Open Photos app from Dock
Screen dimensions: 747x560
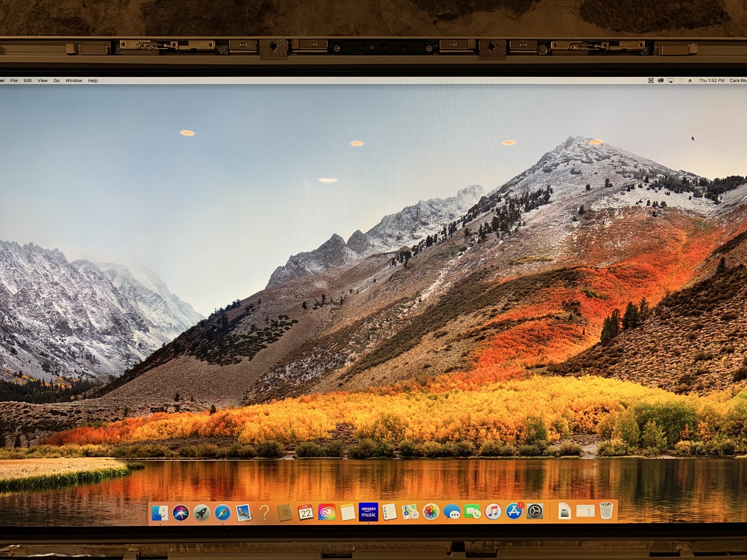pyautogui.click(x=431, y=512)
